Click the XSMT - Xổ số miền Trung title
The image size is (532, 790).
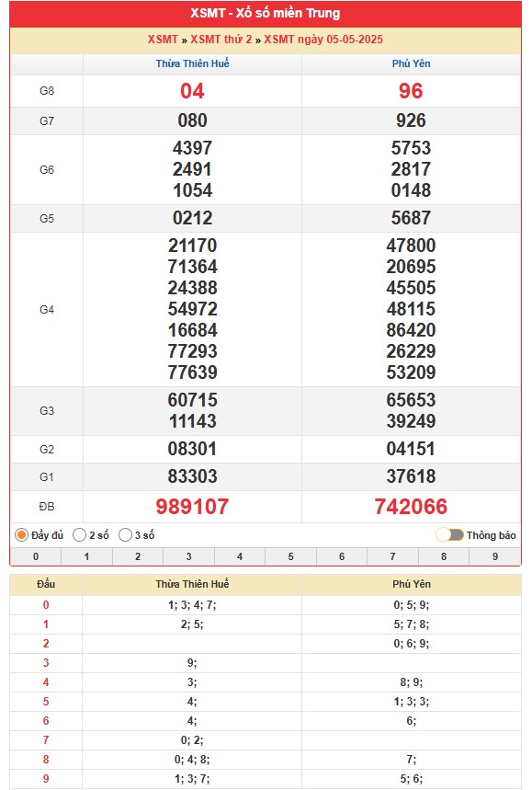click(x=266, y=13)
